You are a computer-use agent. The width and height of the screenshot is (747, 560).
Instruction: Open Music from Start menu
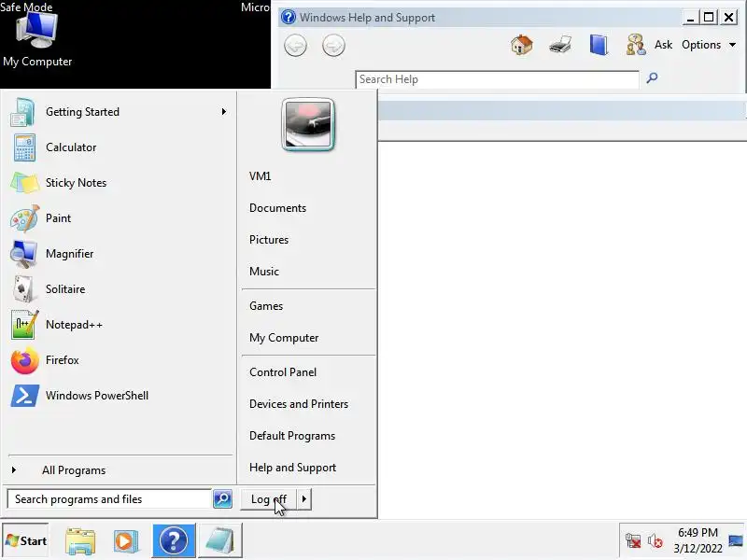coord(264,272)
